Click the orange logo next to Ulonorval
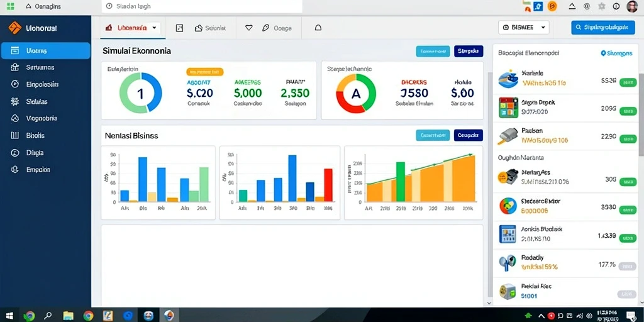Image resolution: width=644 pixels, height=322 pixels. coord(15,28)
